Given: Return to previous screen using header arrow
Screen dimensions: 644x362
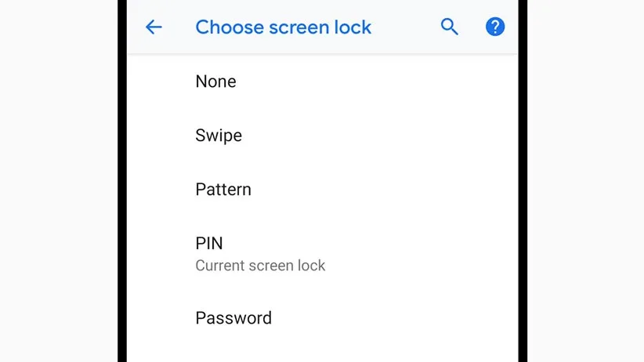Looking at the screenshot, I should pos(154,27).
